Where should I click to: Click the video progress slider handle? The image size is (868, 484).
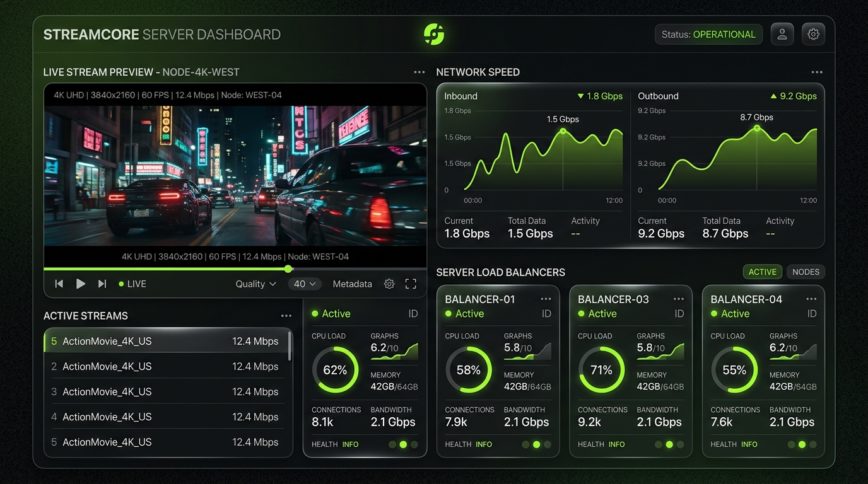pyautogui.click(x=288, y=269)
